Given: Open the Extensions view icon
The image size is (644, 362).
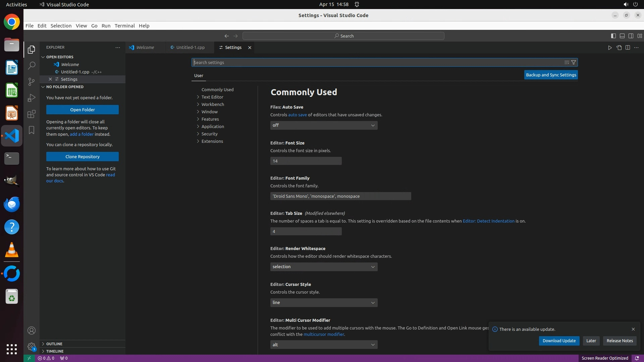Looking at the screenshot, I should coord(32,114).
